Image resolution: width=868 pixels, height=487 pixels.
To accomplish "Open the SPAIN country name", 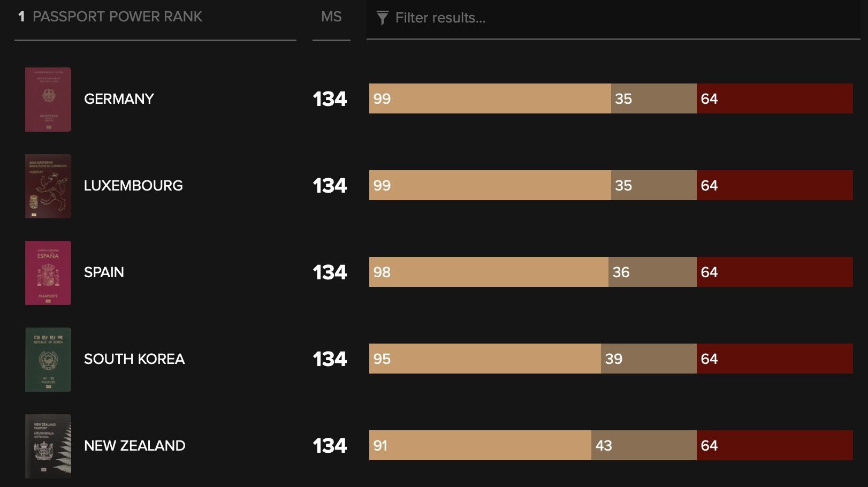I will (104, 272).
